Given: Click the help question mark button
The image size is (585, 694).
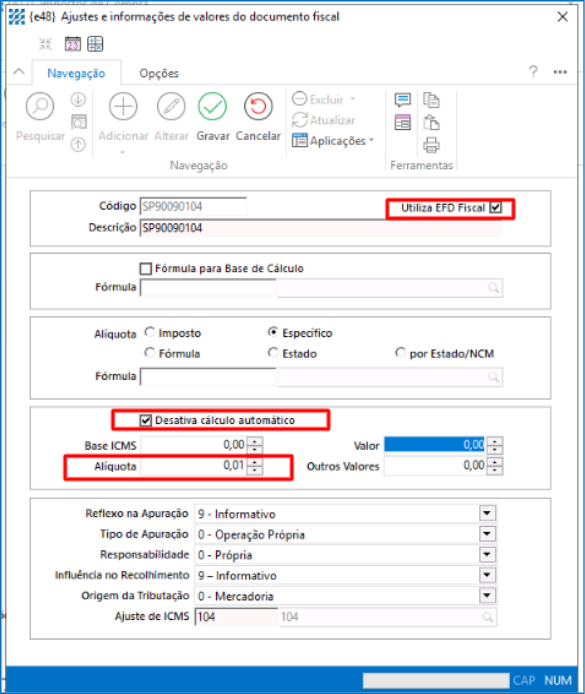Looking at the screenshot, I should (x=533, y=71).
